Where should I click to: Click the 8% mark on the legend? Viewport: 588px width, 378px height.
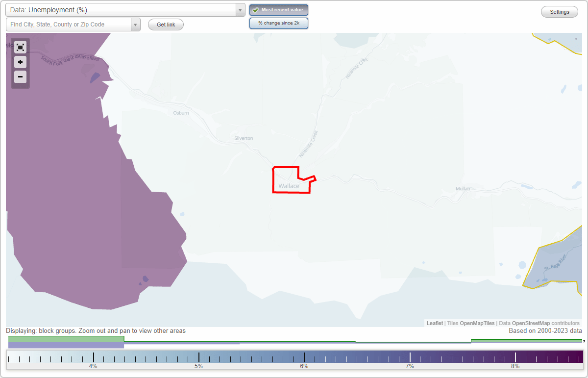point(515,366)
